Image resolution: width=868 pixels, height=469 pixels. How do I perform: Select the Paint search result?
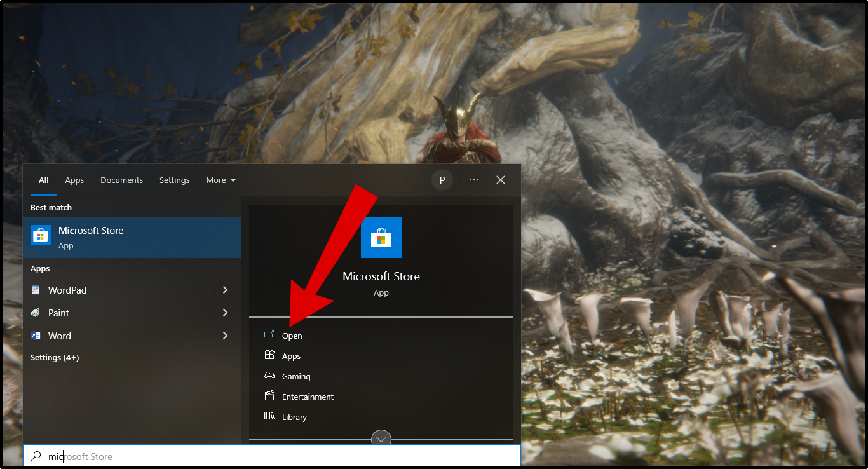(132, 313)
